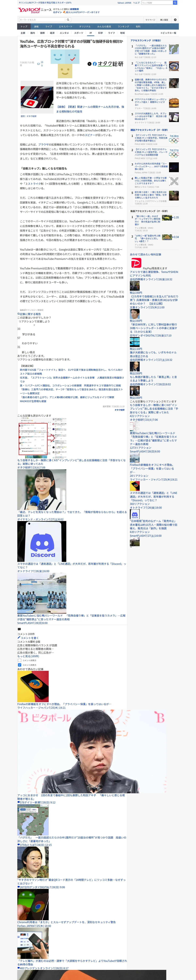Open みんなの意見 navigation tab
The image size is (196, 980).
click(104, 27)
